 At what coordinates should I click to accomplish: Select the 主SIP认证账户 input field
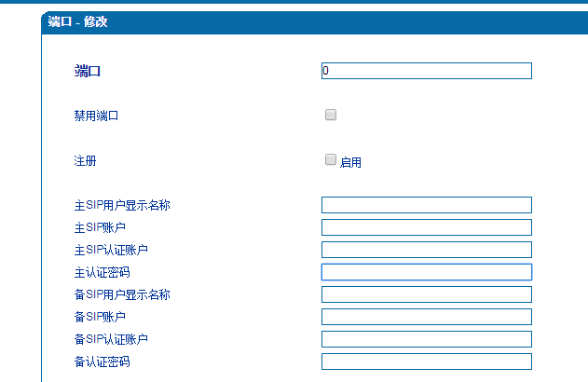click(x=426, y=250)
